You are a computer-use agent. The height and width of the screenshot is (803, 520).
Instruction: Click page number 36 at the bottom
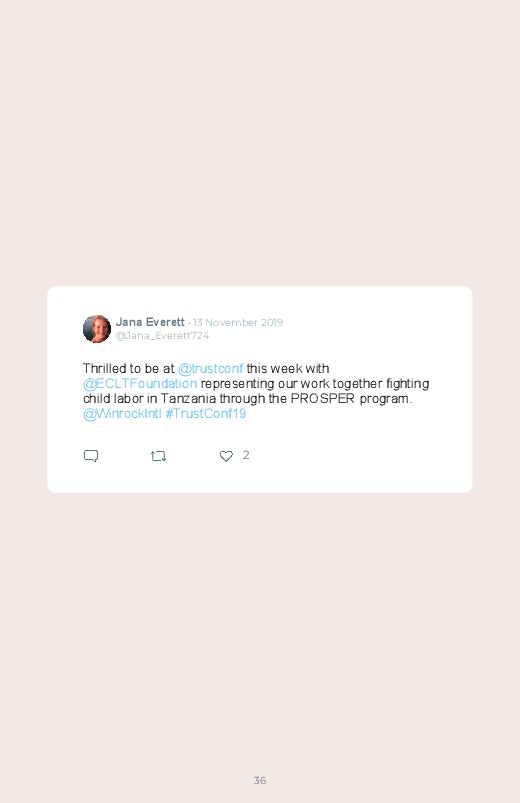(260, 780)
